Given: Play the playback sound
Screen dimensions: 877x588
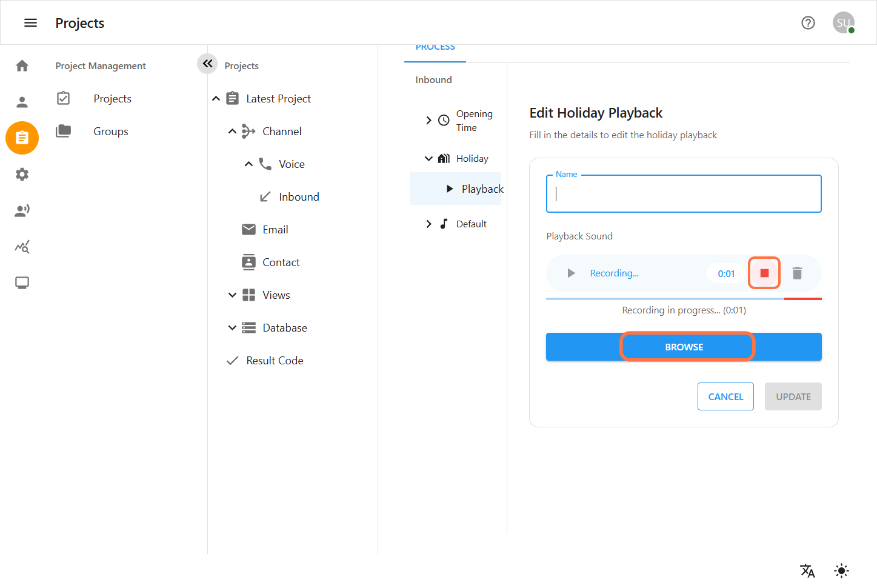Looking at the screenshot, I should pyautogui.click(x=571, y=273).
